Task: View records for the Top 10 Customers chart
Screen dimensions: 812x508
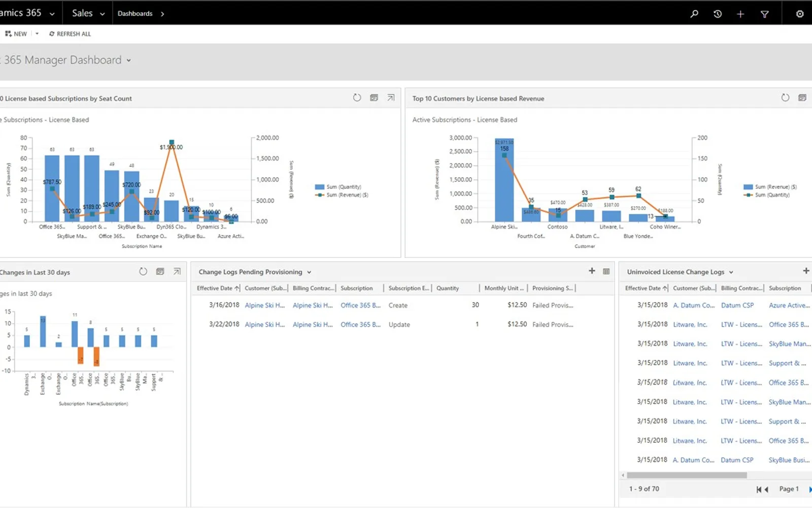Action: (x=802, y=98)
